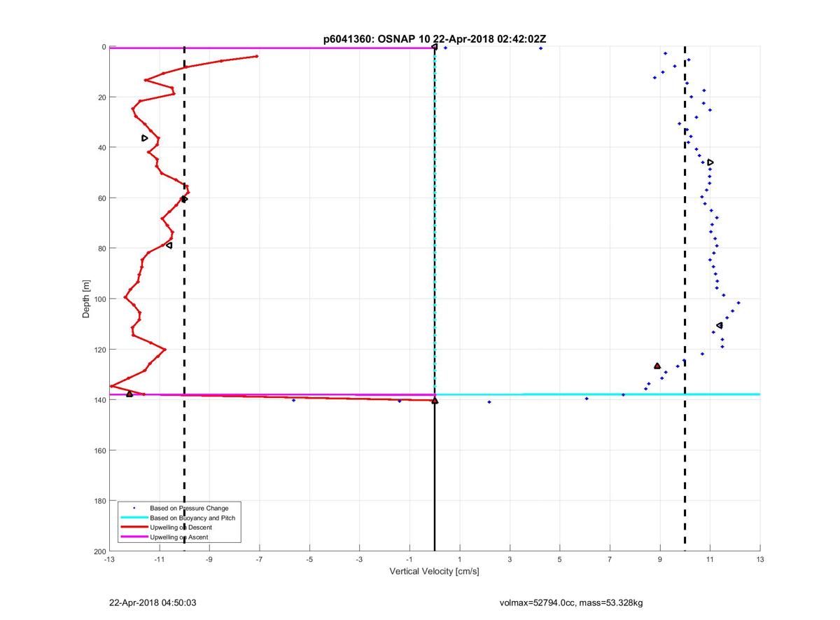The image size is (840, 620).
Task: Click the red line sample in the legend
Action: point(134,527)
